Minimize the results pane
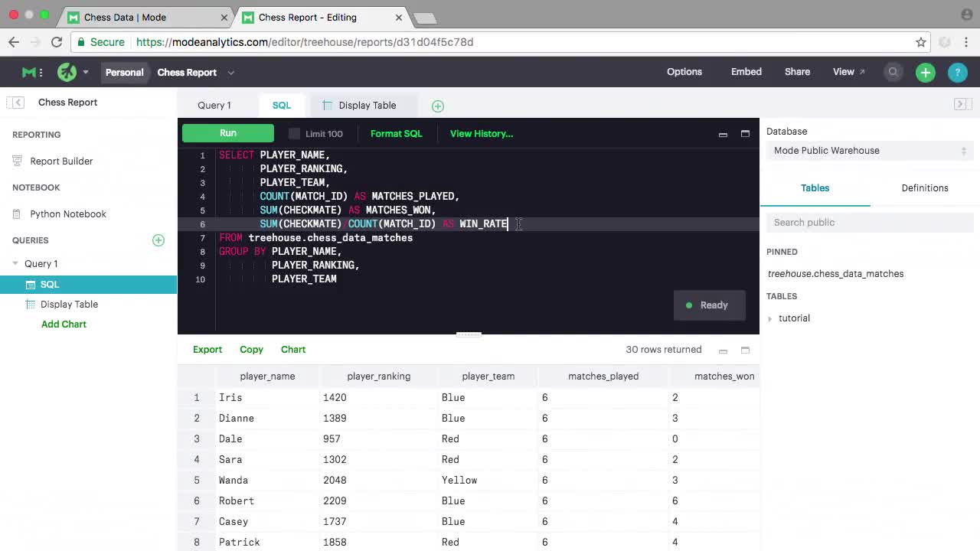Image resolution: width=980 pixels, height=551 pixels. (723, 350)
